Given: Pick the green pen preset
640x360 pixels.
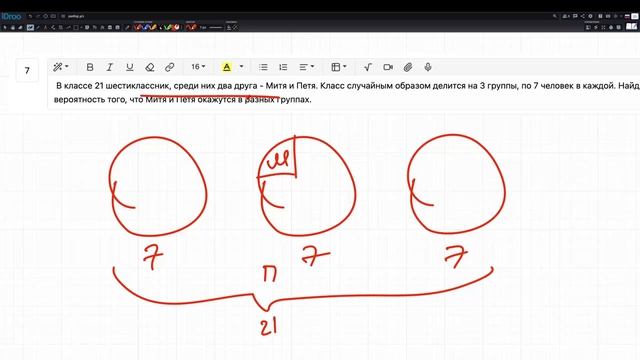Looking at the screenshot, I should 168,27.
